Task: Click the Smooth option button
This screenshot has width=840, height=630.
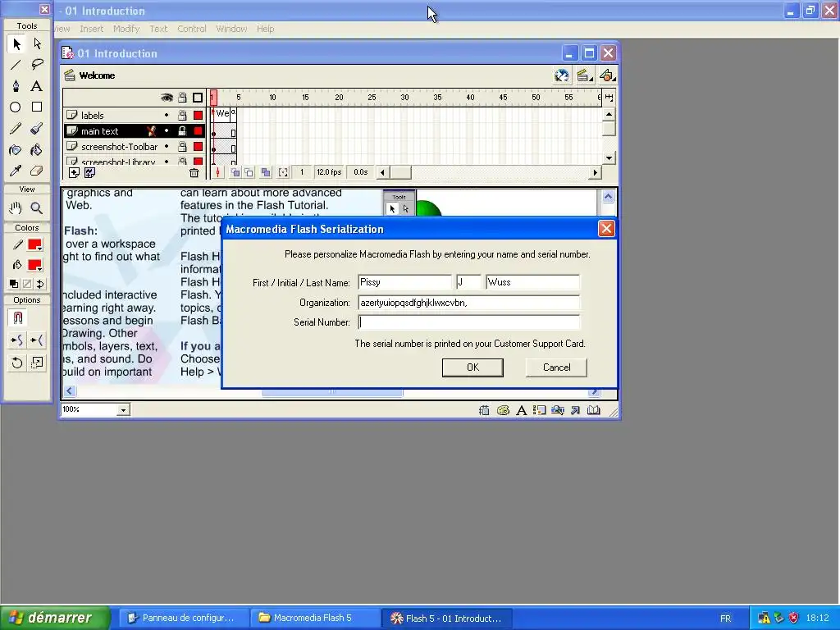Action: point(16,340)
